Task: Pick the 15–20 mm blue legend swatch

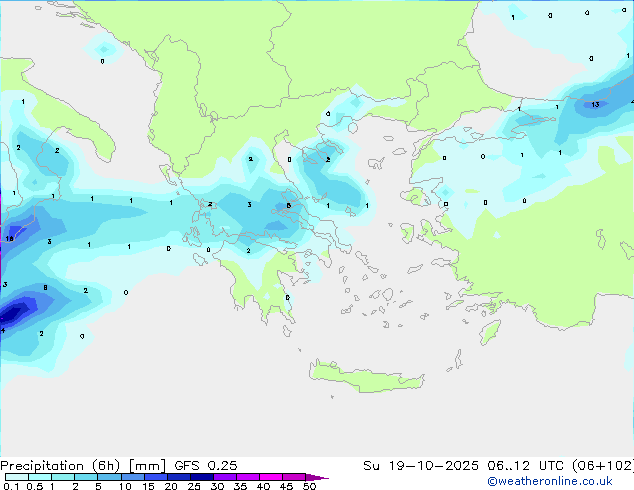Action: (x=156, y=477)
